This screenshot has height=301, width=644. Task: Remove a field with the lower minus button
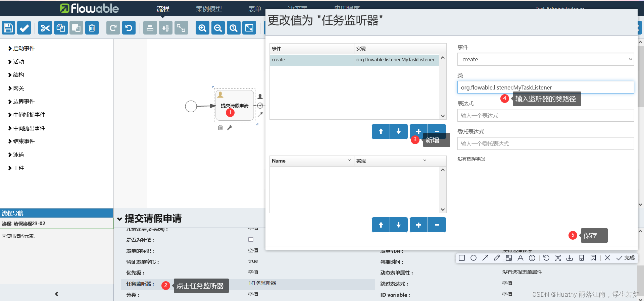(437, 225)
